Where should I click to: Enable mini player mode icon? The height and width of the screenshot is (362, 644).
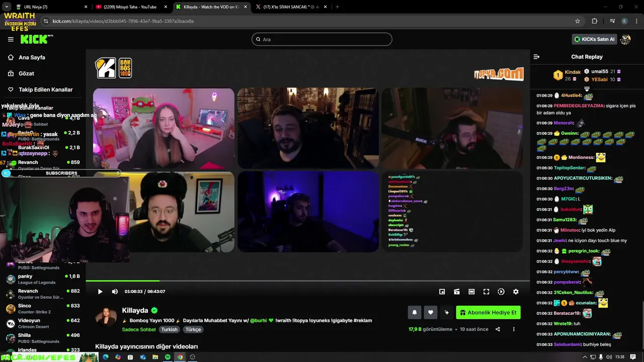pos(442,292)
